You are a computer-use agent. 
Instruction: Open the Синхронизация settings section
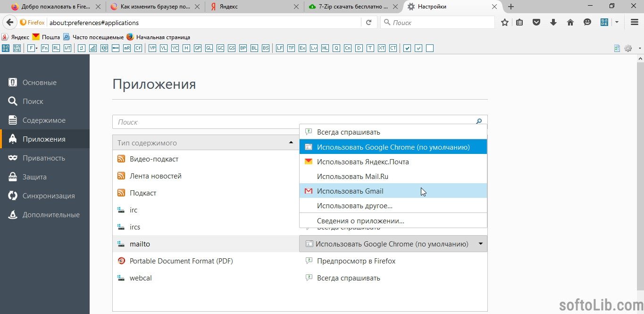point(45,196)
